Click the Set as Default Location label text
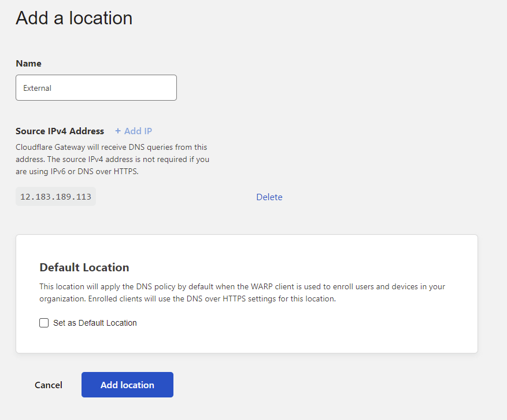The width and height of the screenshot is (507, 420). click(95, 323)
